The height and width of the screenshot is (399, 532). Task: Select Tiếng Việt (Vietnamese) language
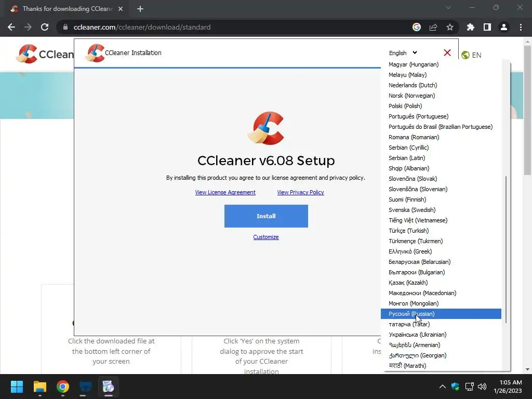click(x=441, y=220)
